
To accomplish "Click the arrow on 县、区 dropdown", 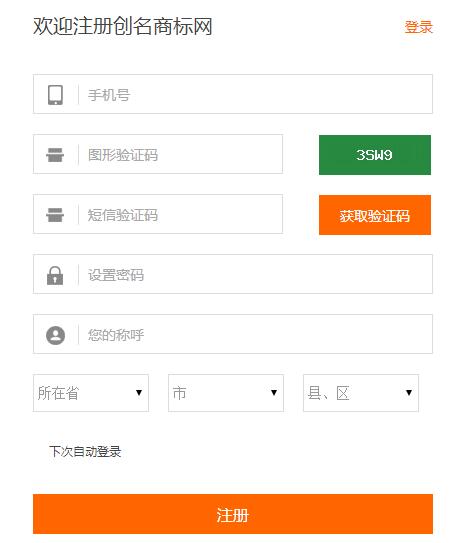I will pyautogui.click(x=409, y=393).
